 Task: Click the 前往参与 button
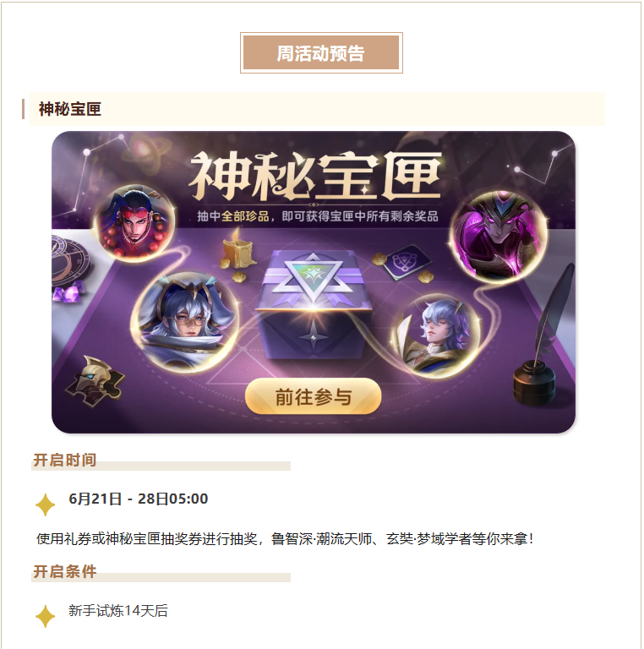click(x=313, y=396)
